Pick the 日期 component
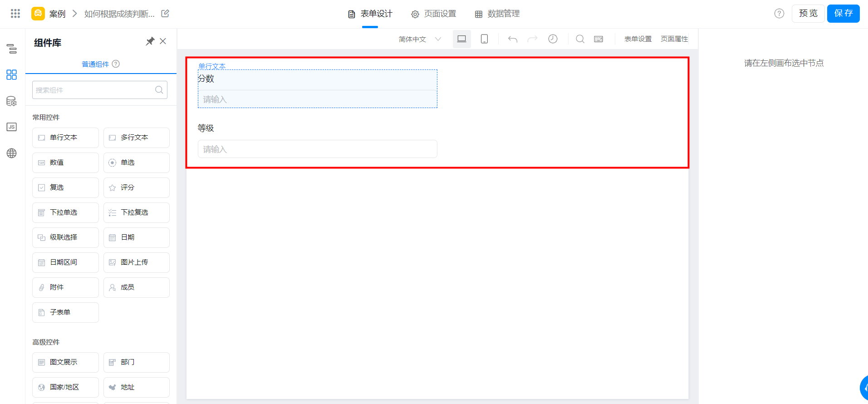 point(137,237)
